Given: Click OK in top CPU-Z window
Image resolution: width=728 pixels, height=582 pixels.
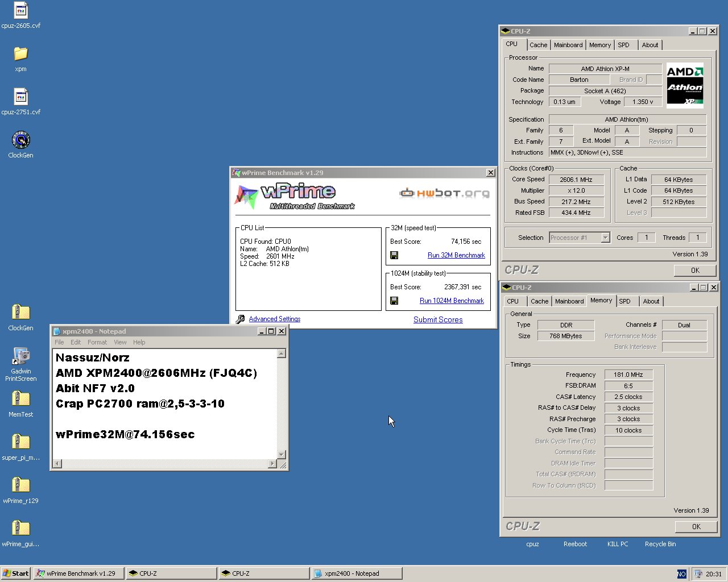Looking at the screenshot, I should click(695, 271).
